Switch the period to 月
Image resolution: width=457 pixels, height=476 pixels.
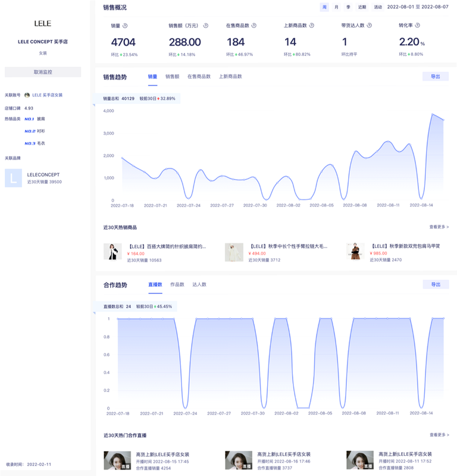336,7
